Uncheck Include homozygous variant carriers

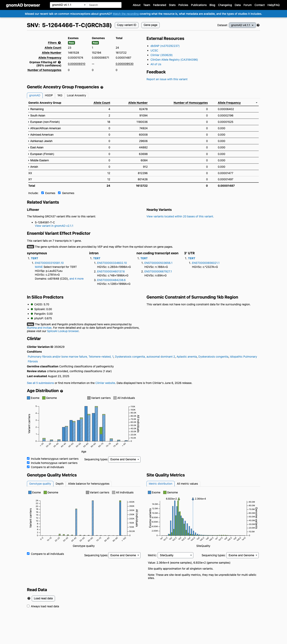28,463
